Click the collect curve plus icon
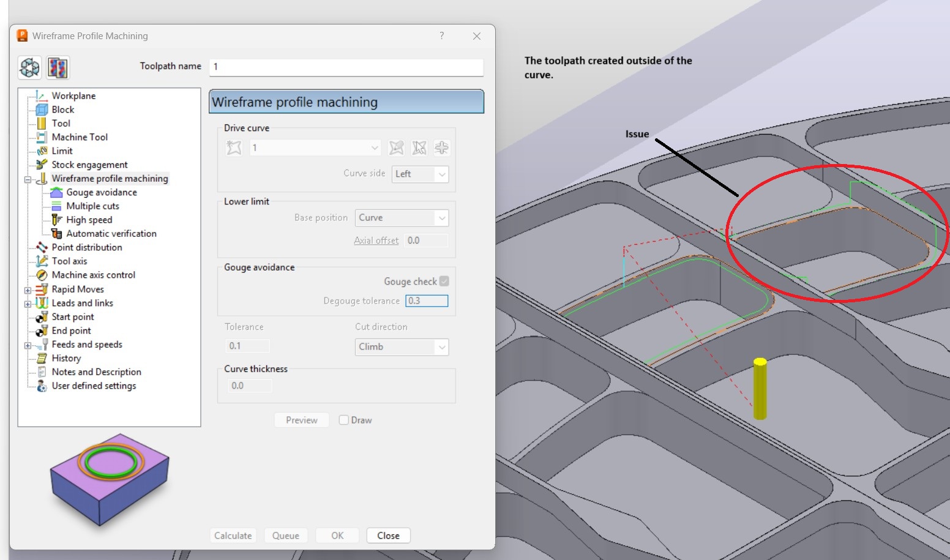This screenshot has width=950, height=560. pyautogui.click(x=441, y=147)
